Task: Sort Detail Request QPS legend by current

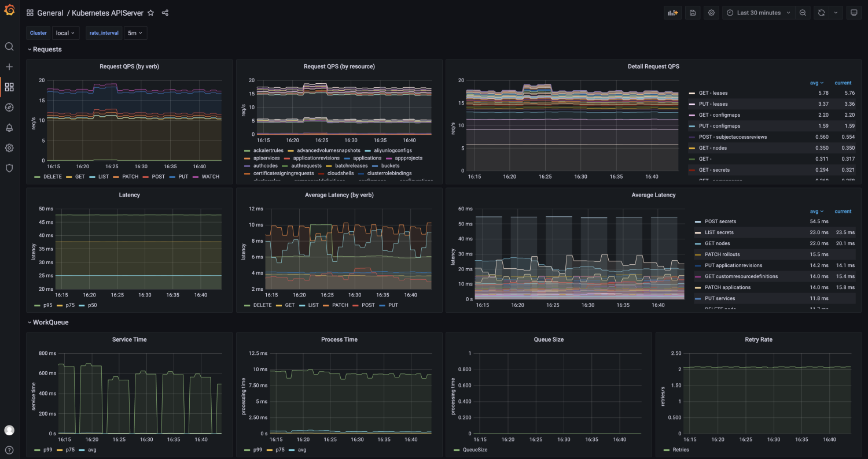Action: click(843, 83)
